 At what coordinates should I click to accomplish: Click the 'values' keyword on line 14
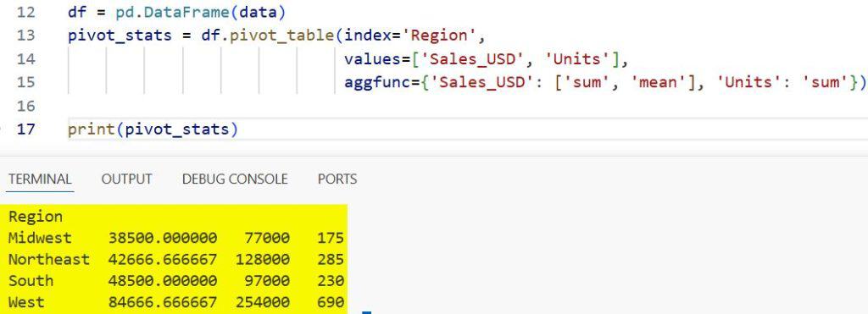pyautogui.click(x=372, y=58)
